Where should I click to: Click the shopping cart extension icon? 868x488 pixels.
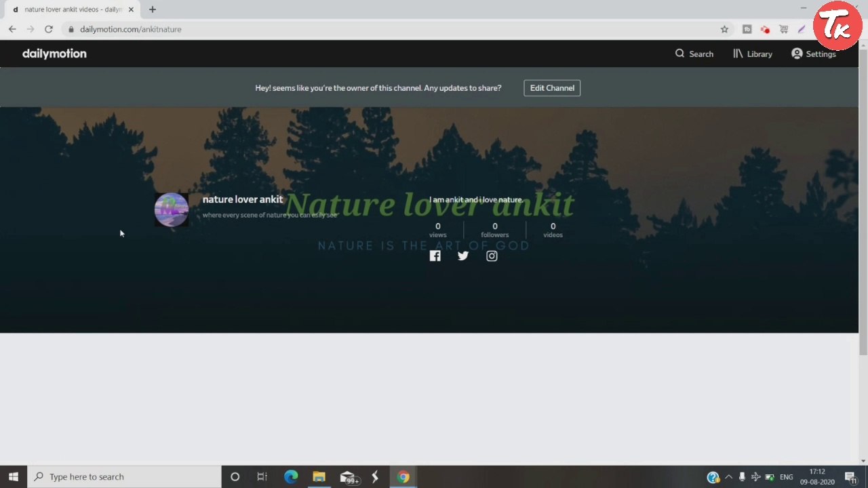(783, 29)
